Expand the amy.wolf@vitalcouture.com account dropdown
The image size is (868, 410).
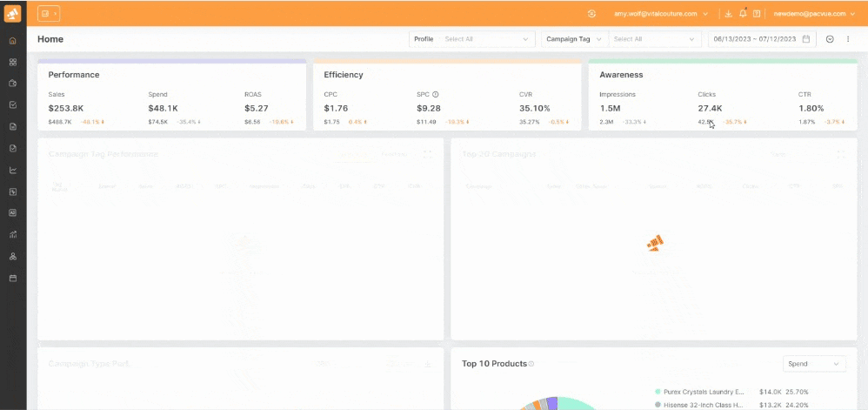tap(661, 14)
